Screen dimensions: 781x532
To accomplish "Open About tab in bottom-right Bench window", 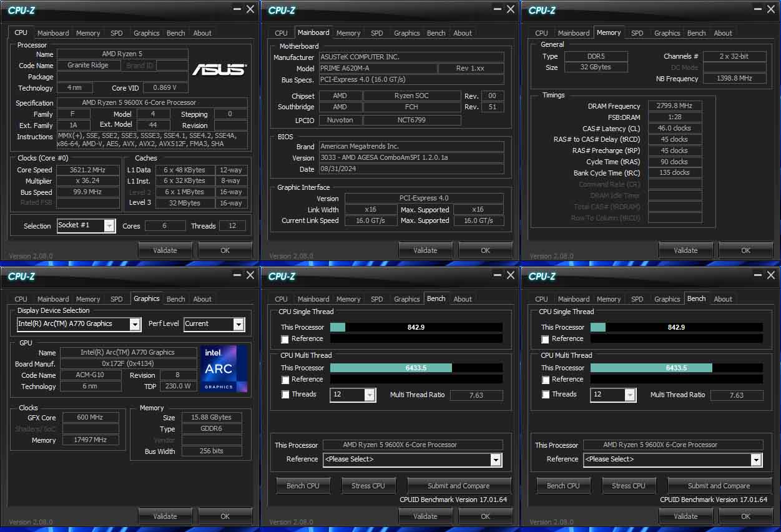I will click(723, 299).
